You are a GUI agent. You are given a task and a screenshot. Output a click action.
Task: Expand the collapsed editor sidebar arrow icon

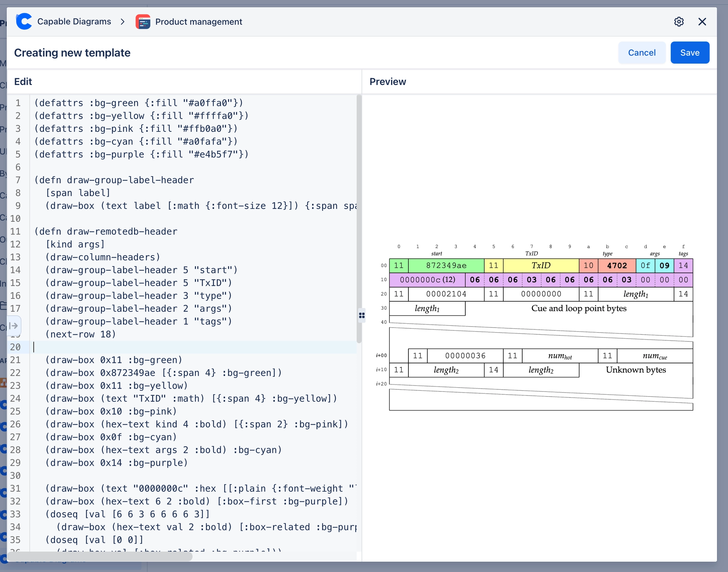pyautogui.click(x=14, y=325)
